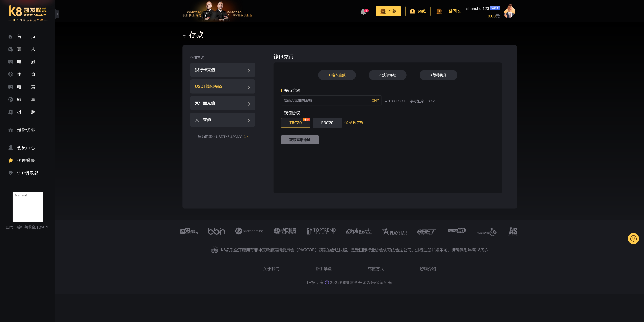Screen dimensions: 644x322
Task: Click the brand ambassador banner image
Action: (217, 11)
